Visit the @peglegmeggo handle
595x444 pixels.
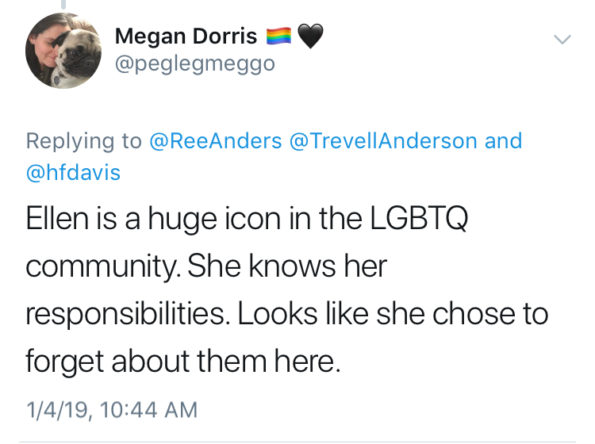(195, 64)
